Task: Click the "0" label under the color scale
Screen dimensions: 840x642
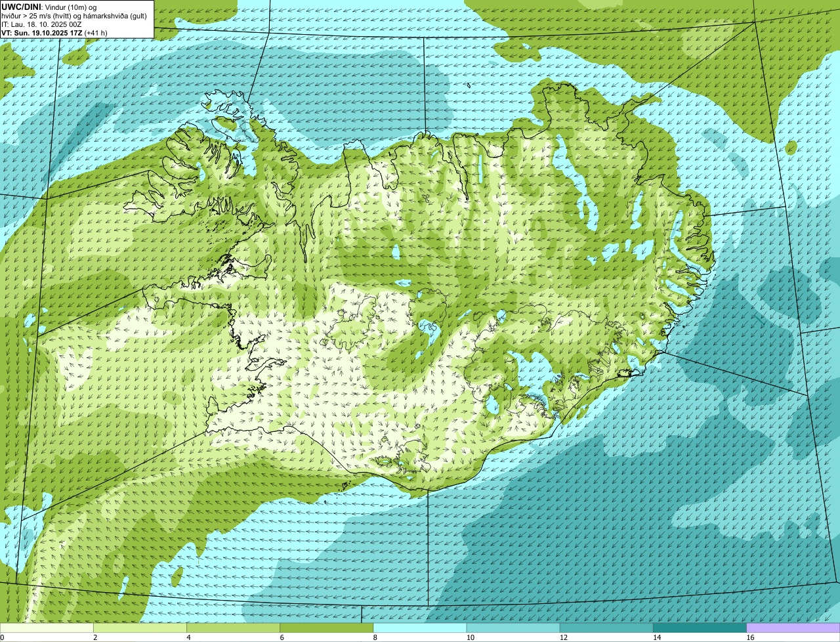Action: click(3, 637)
